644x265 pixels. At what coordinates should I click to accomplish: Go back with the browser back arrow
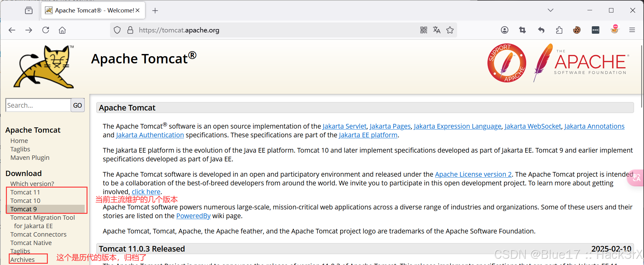[x=12, y=30]
